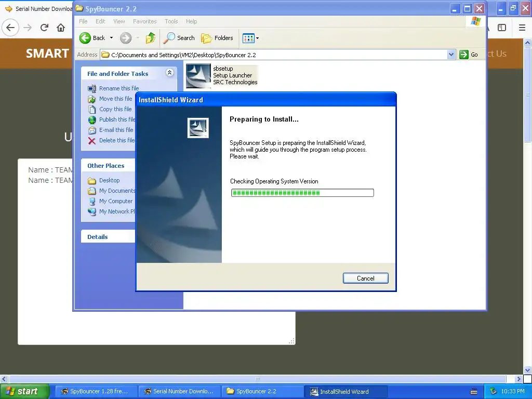Open the browser hamburger menu
Viewport: 532px width, 399px height.
(x=522, y=28)
